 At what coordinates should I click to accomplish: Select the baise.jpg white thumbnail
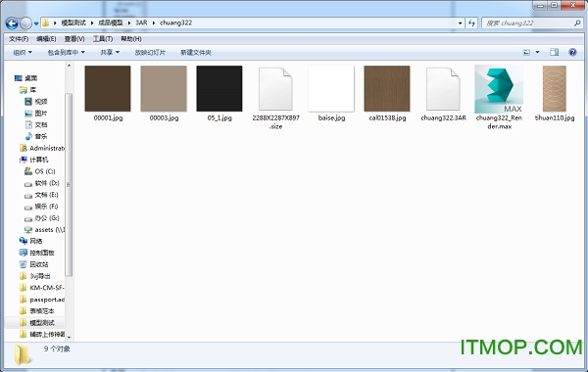331,89
